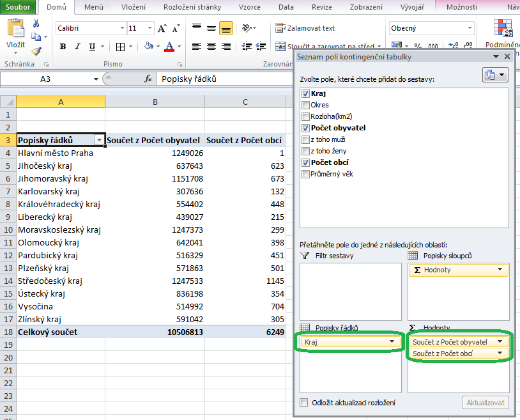
Task: Open the Obecný number format dropdown
Action: click(x=470, y=28)
